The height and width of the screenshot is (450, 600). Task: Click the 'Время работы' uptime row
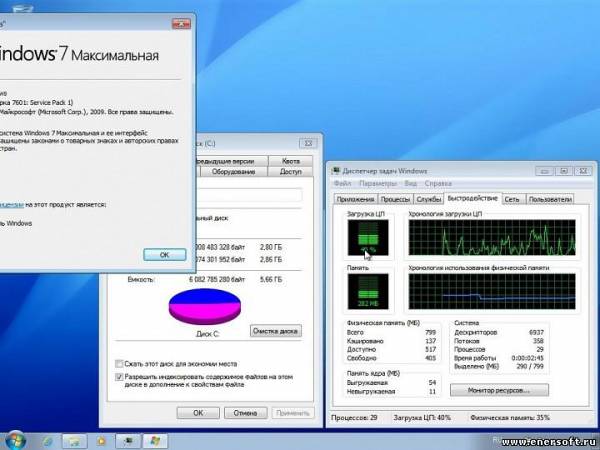pyautogui.click(x=499, y=358)
